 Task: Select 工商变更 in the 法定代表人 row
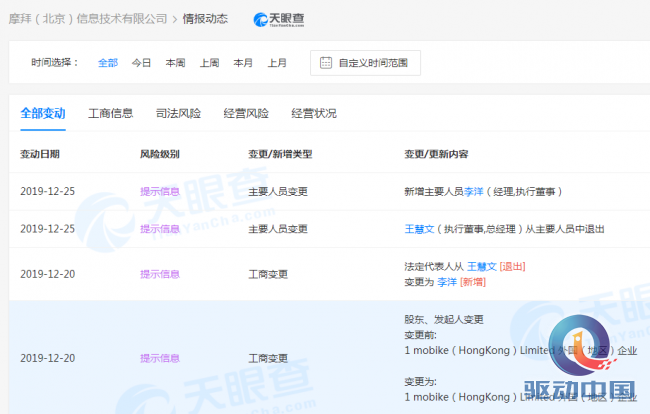pyautogui.click(x=268, y=274)
